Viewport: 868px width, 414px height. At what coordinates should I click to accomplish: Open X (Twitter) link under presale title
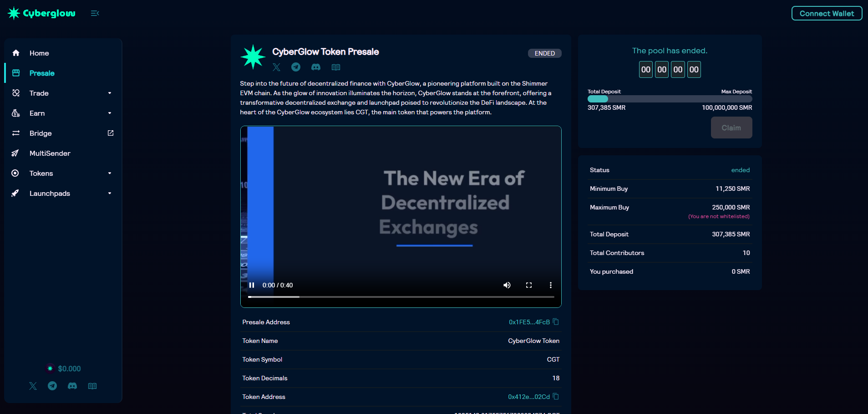276,67
